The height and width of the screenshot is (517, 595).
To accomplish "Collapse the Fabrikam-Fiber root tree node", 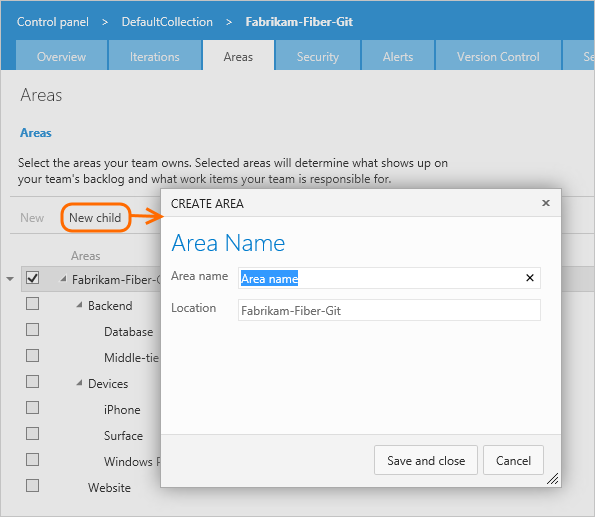I will [63, 279].
